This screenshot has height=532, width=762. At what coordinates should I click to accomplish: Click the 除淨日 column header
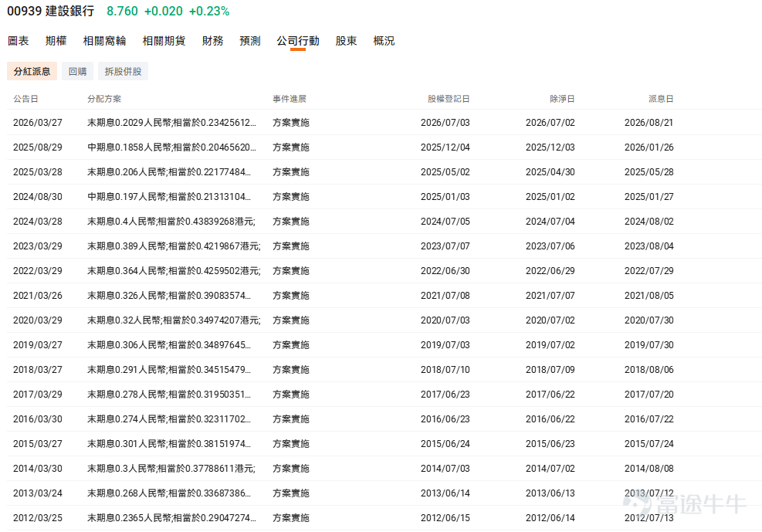pos(562,99)
